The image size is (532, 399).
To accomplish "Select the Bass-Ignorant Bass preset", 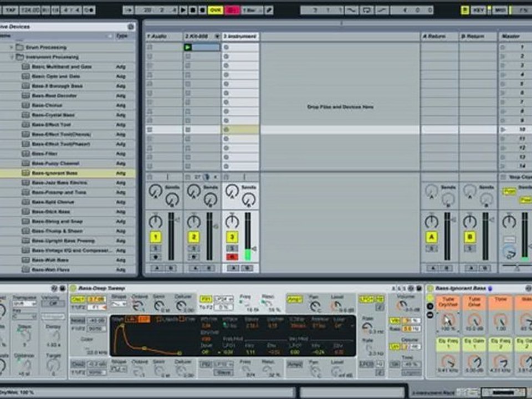I will pos(55,173).
